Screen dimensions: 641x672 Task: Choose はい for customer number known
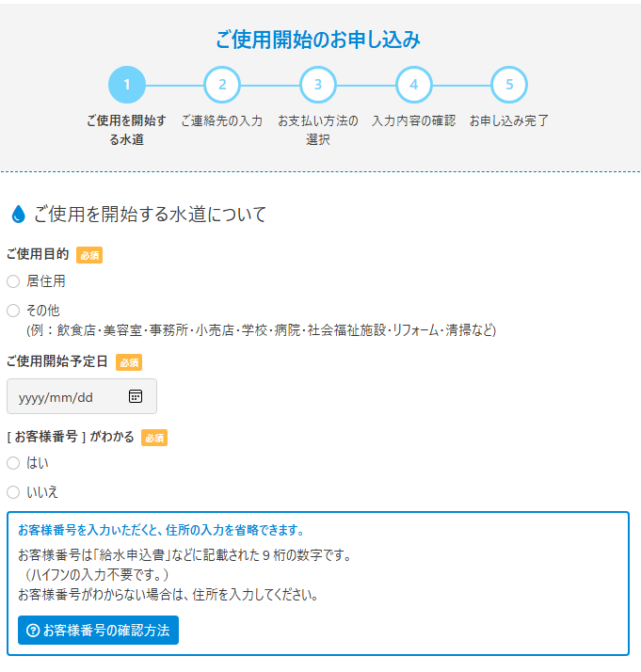[x=13, y=463]
